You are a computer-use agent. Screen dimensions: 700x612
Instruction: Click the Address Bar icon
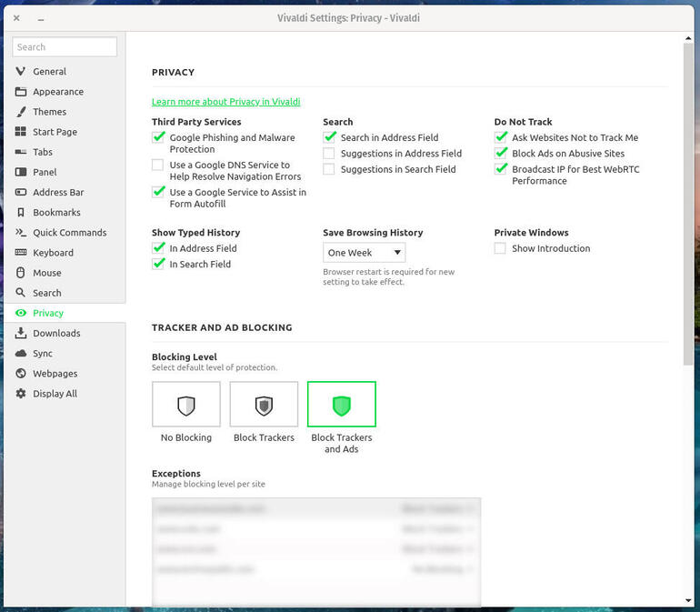click(21, 192)
